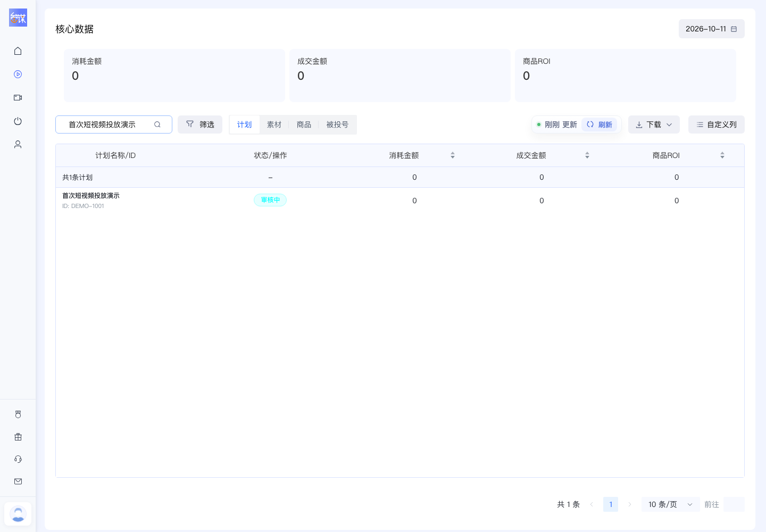Click the 刷新 refresh button
This screenshot has width=766, height=532.
pos(600,124)
